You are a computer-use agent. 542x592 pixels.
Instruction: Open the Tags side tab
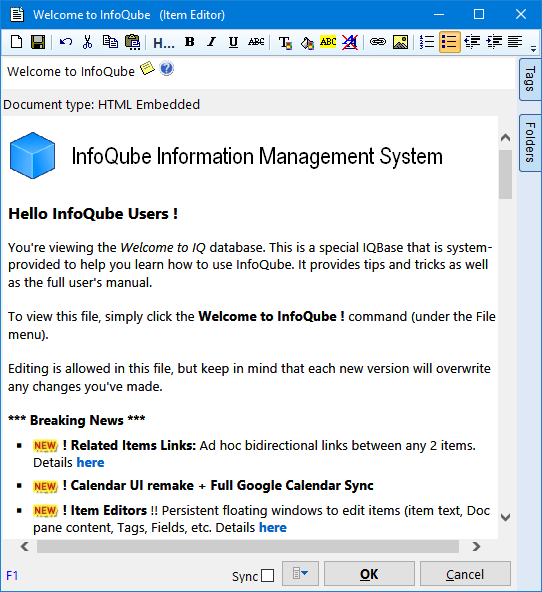pos(530,79)
